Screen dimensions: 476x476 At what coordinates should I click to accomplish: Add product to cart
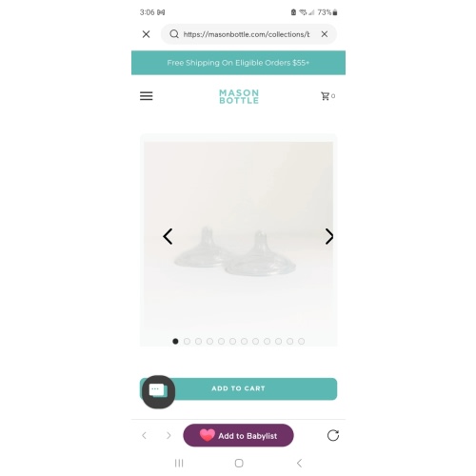point(238,388)
